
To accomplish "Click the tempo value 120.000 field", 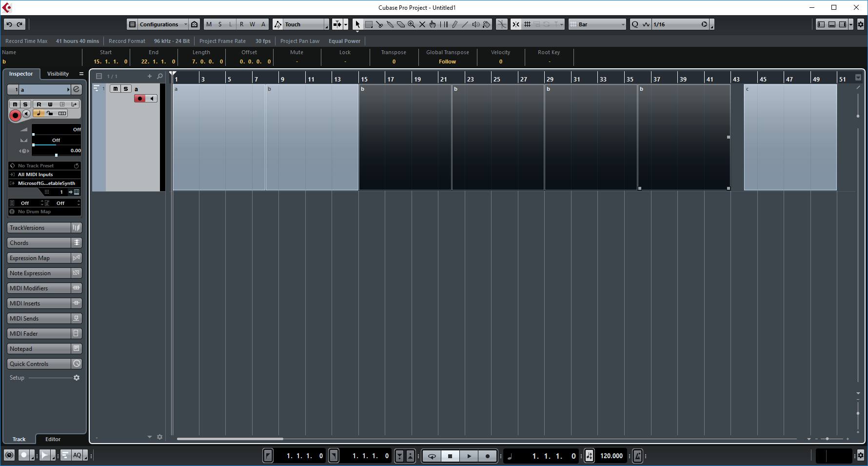I will click(x=611, y=456).
